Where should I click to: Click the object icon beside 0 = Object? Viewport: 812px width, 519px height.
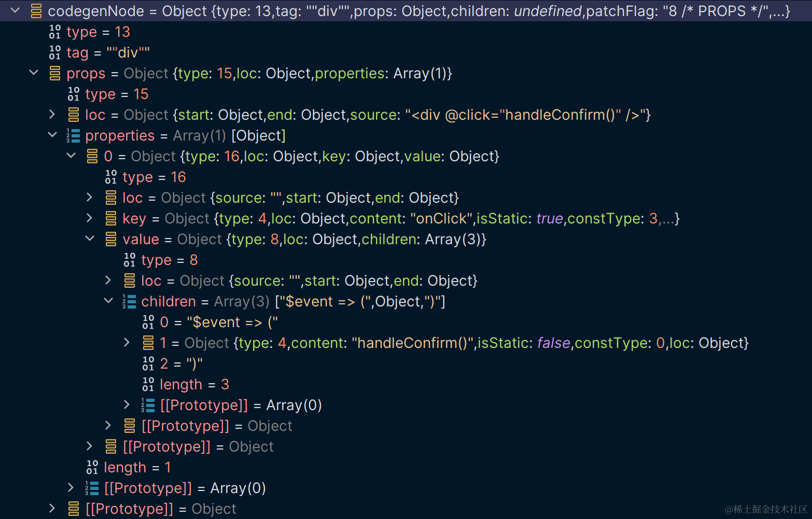click(92, 156)
